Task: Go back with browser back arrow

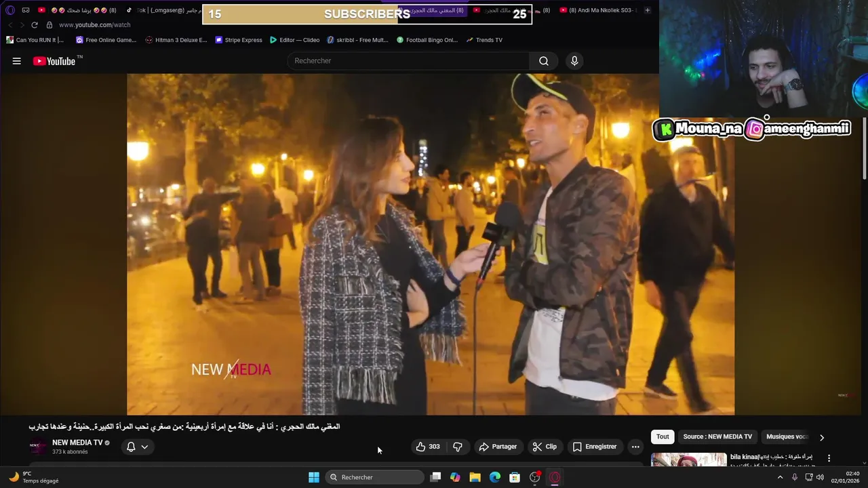Action: [x=10, y=25]
